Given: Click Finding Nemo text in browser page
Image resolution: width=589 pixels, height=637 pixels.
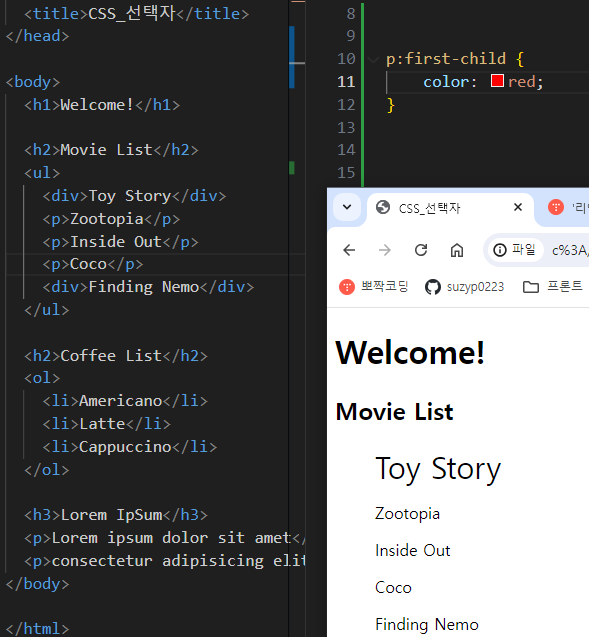Looking at the screenshot, I should (x=427, y=624).
